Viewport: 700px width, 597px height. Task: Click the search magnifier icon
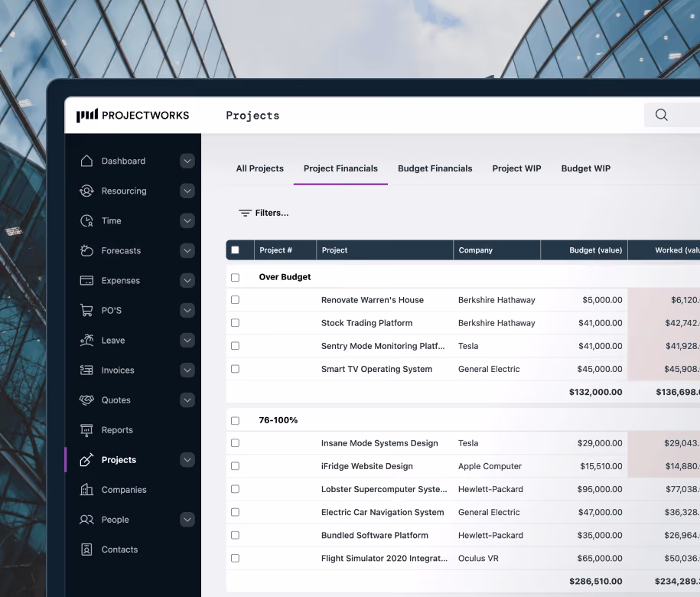(662, 115)
